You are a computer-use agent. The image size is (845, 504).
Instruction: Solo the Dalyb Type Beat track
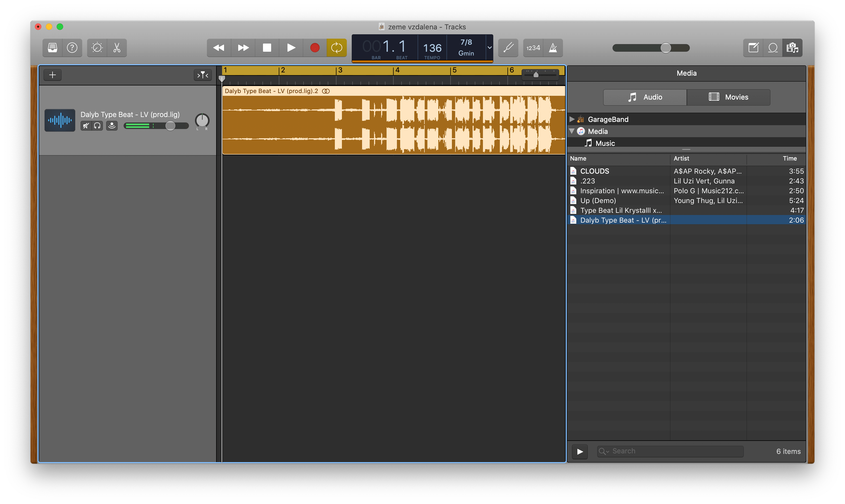point(97,126)
